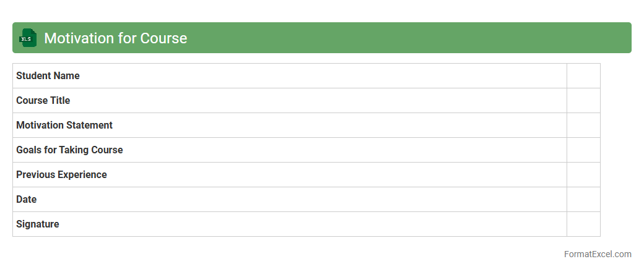Click the word 'Course' in the header title
644x272 pixels.
(163, 38)
